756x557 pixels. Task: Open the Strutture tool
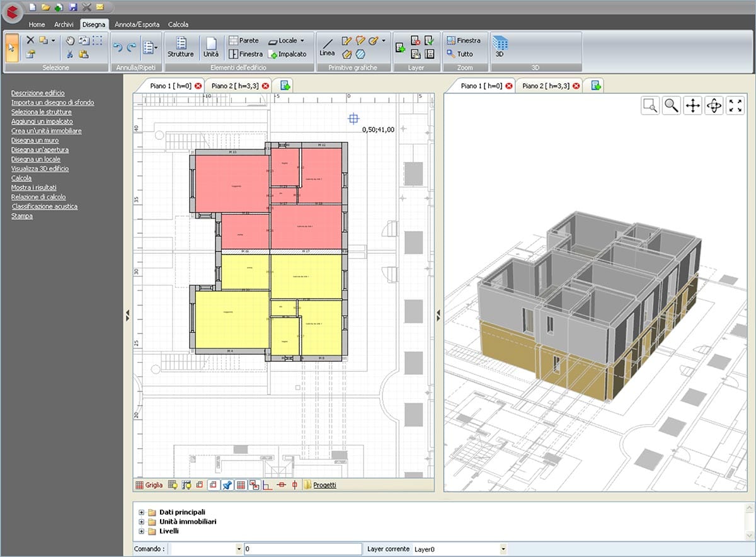coord(181,47)
